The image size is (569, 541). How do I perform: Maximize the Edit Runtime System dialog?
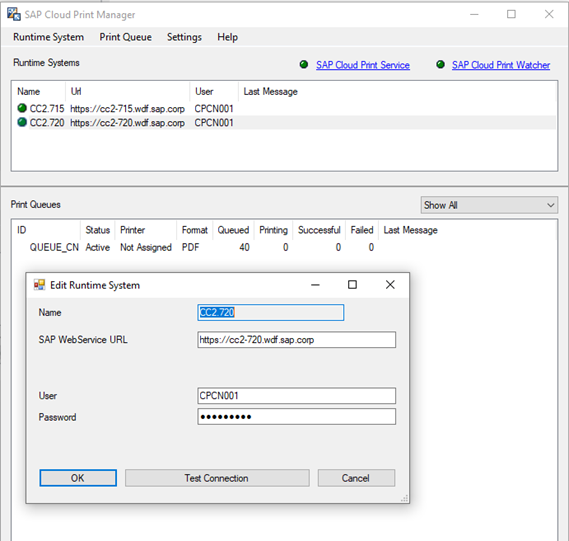(352, 284)
